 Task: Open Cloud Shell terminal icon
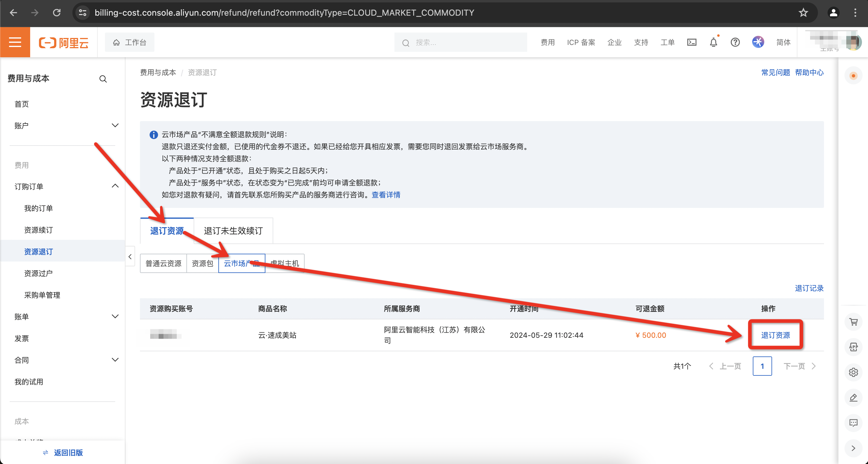(x=692, y=42)
